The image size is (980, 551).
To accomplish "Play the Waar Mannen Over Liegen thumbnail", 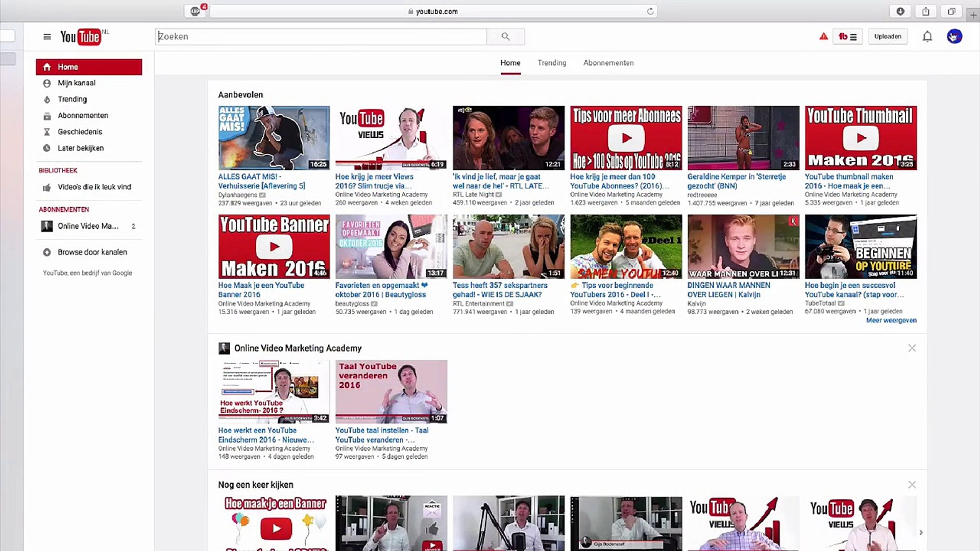I will (744, 246).
